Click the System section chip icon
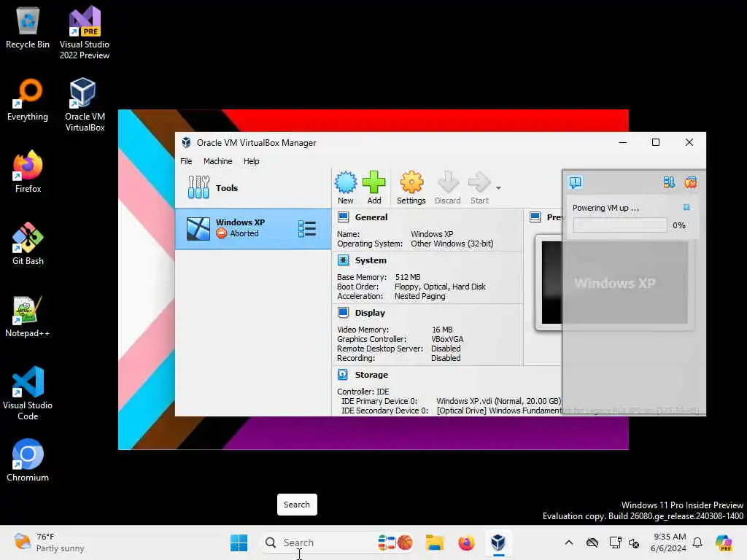Screen dimensions: 747x560 [343, 260]
